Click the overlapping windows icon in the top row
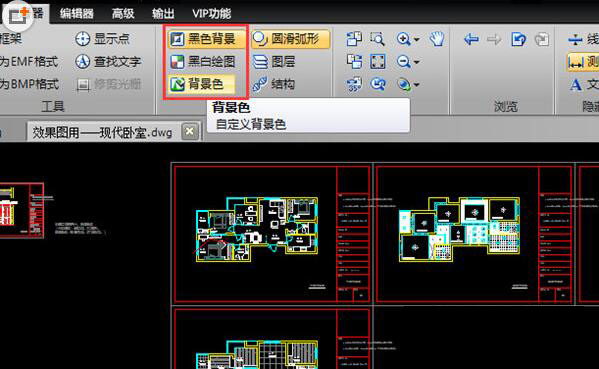The image size is (599, 369). pyautogui.click(x=354, y=39)
